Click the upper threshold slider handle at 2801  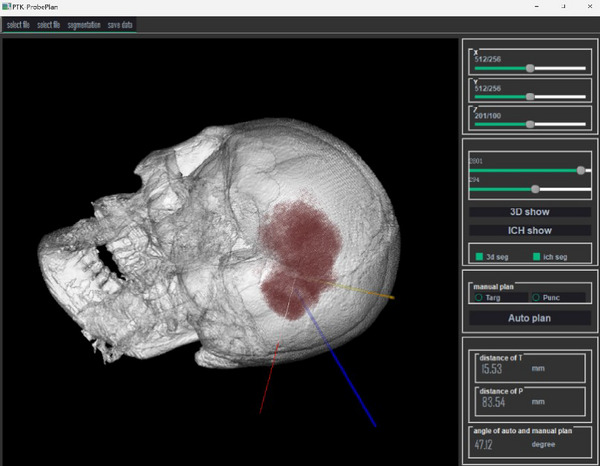(581, 170)
